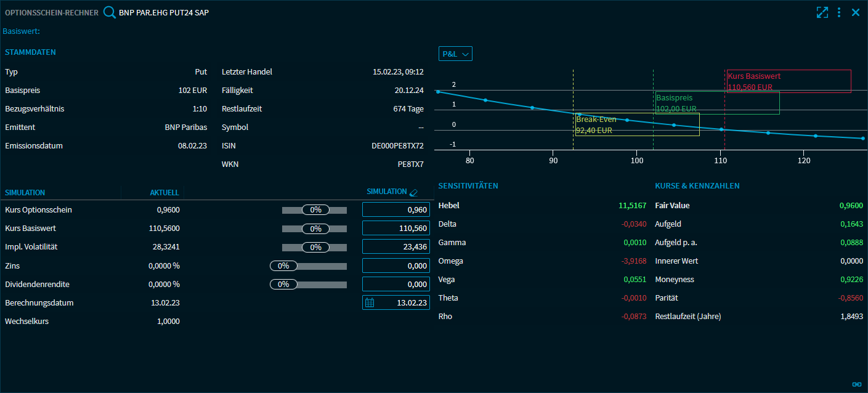Screen dimensions: 868x393
Task: Click the Impl. Volatilität slider handle
Action: (315, 247)
